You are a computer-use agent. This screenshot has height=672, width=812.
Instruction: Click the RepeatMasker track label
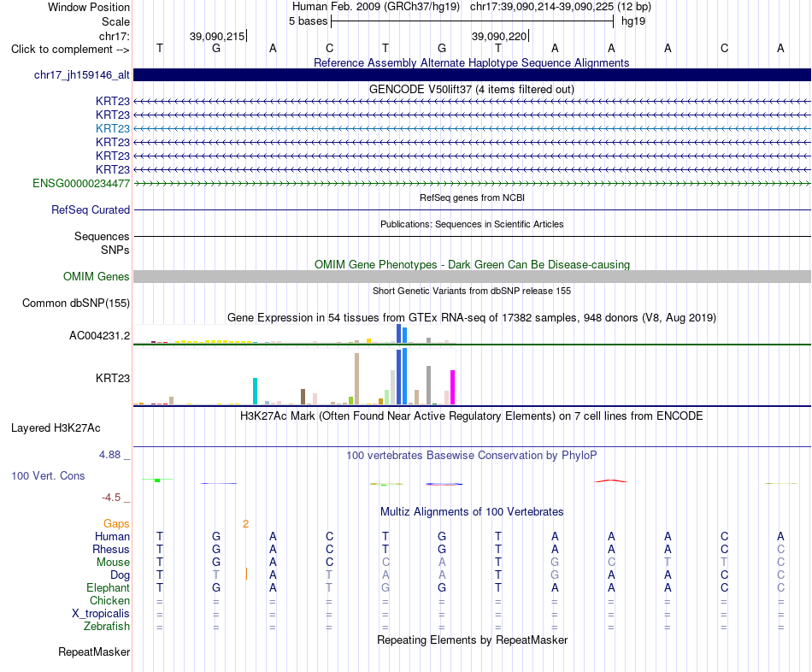[94, 651]
